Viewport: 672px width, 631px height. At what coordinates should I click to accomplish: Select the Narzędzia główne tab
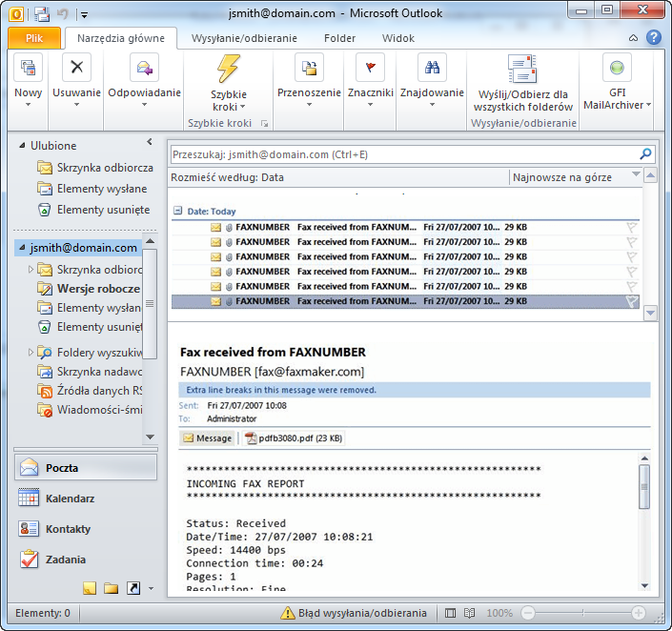[121, 38]
